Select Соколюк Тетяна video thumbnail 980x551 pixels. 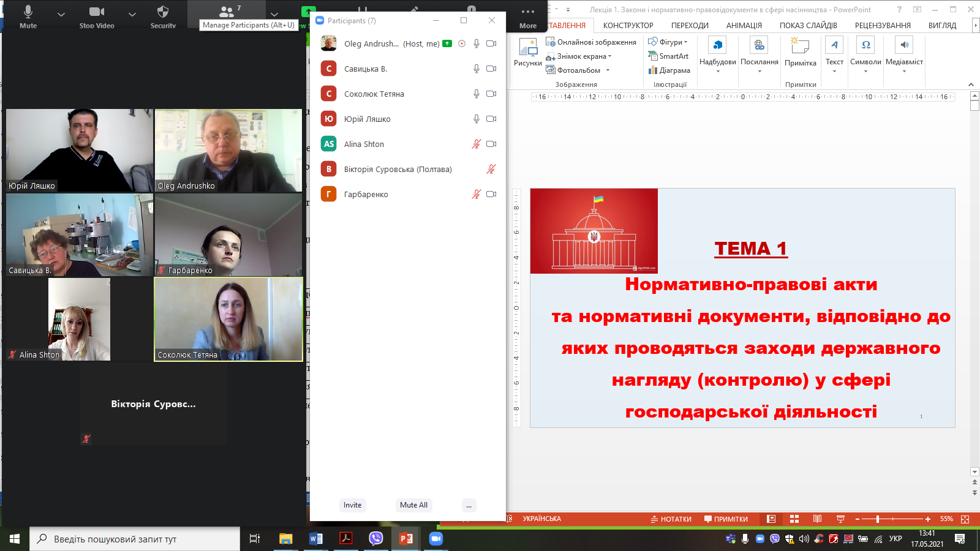pyautogui.click(x=228, y=319)
